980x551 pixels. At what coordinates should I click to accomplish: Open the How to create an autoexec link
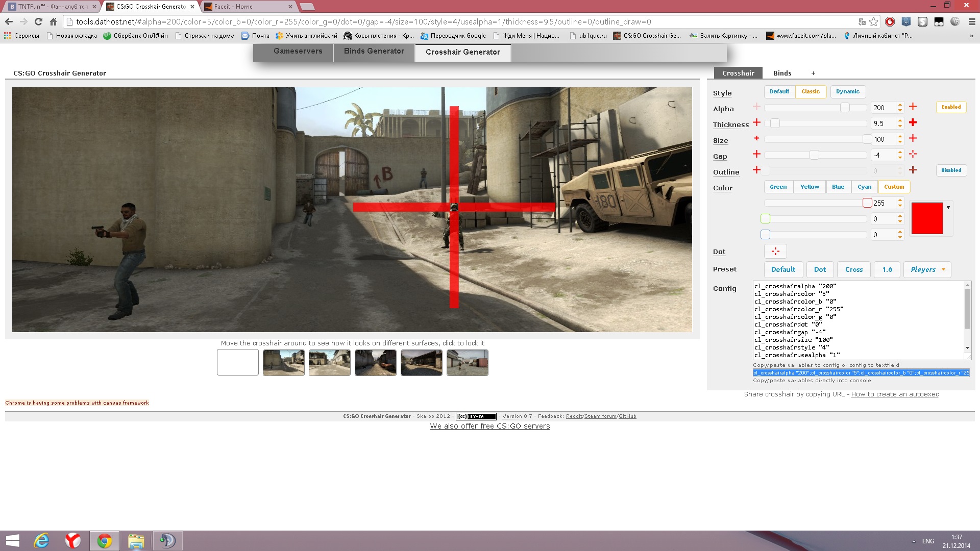pos(895,394)
